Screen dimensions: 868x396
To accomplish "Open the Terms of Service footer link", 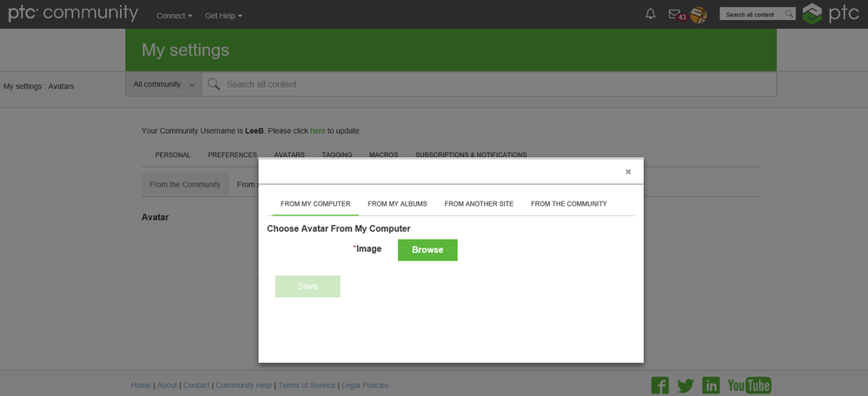I will (x=307, y=386).
